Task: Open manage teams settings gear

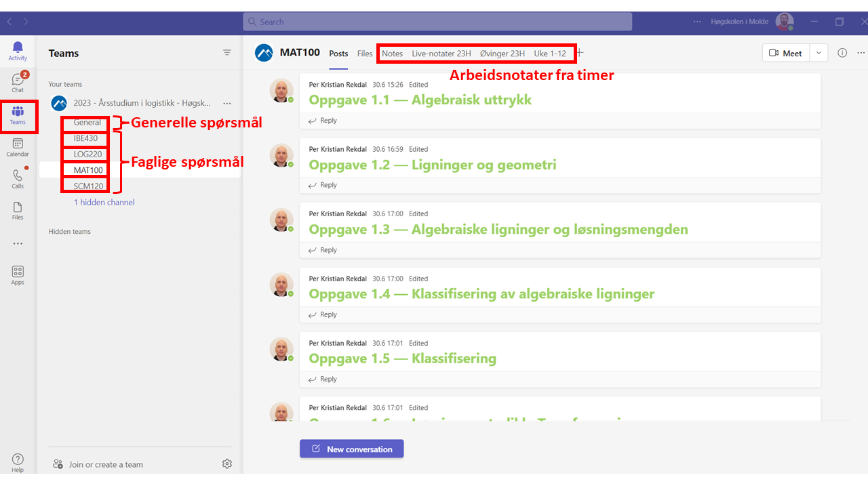Action: [x=227, y=464]
